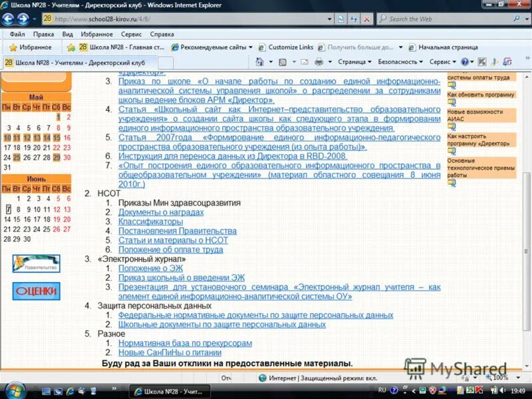Image resolution: width=532 pixels, height=399 pixels.
Task: Open the 'Положение о ЭЖ' link
Action: coord(150,269)
